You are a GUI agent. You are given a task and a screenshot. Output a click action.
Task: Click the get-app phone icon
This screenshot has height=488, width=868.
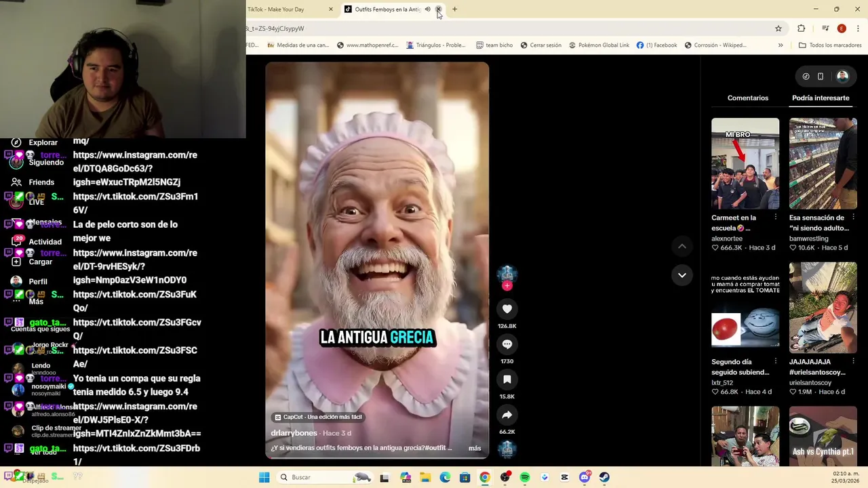pyautogui.click(x=820, y=77)
